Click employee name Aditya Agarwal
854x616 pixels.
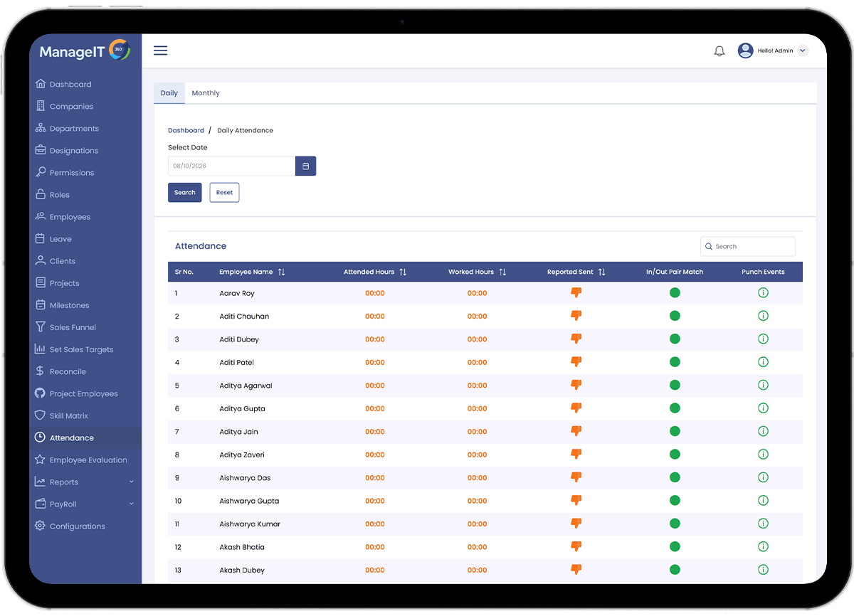pyautogui.click(x=246, y=386)
